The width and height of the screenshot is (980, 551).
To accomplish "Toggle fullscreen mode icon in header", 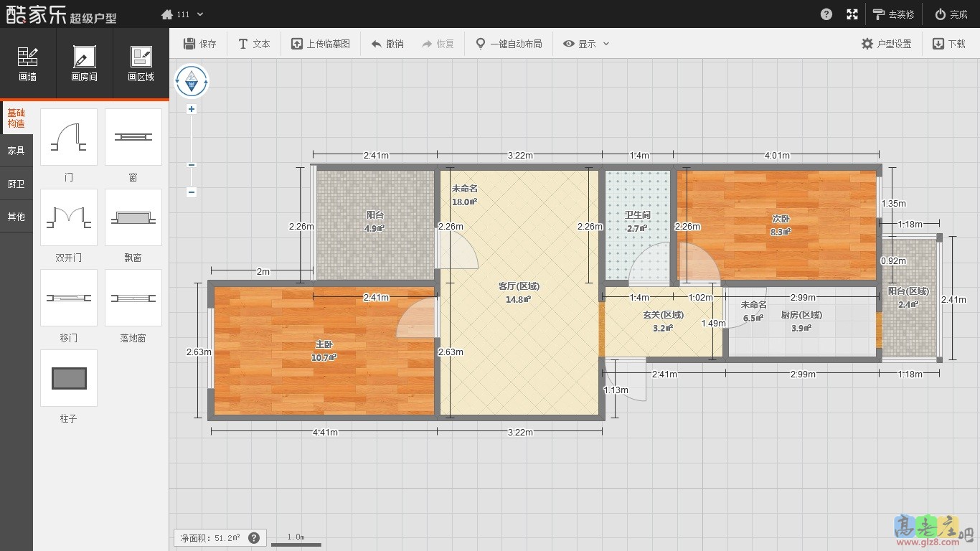I will (x=852, y=14).
